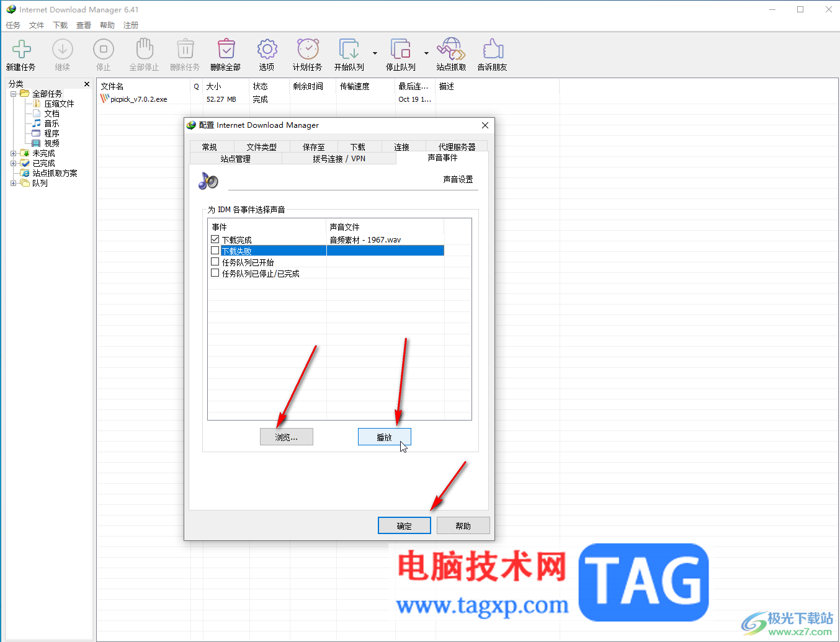Close the 配置 Internet Download Manager dialog
Screen dimensions: 840x642
(485, 125)
